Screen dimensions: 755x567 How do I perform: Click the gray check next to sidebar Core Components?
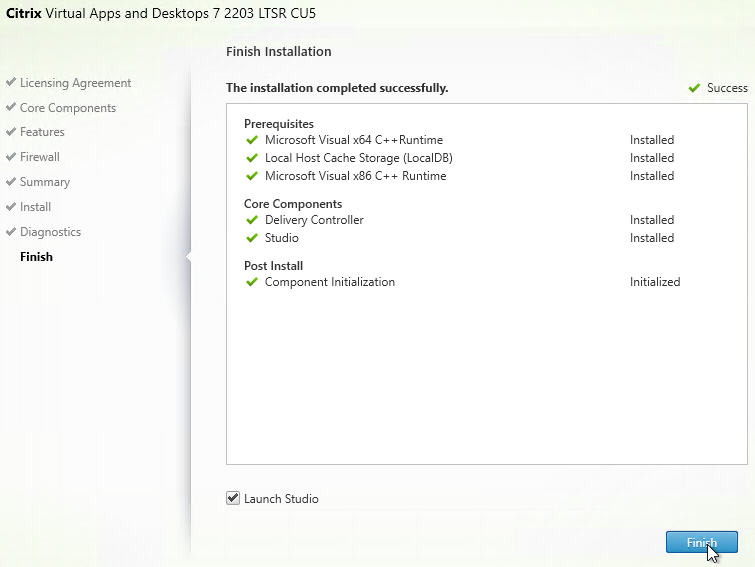[11, 107]
